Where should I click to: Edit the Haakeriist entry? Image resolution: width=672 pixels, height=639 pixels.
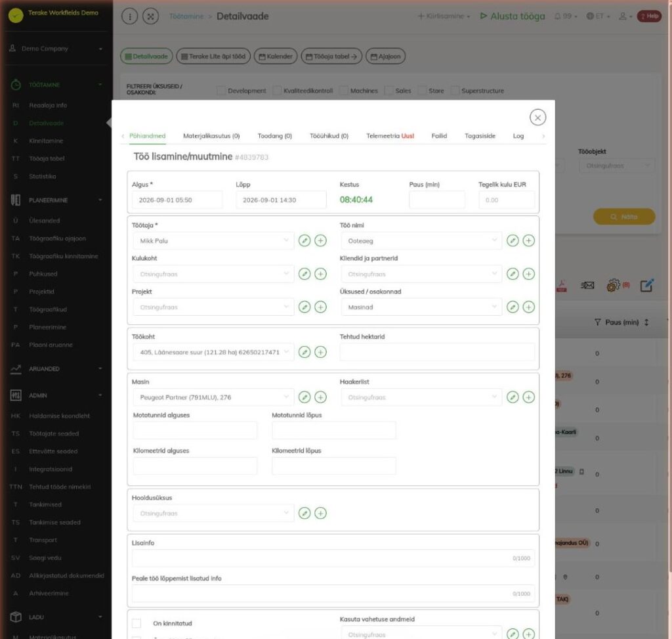point(513,397)
